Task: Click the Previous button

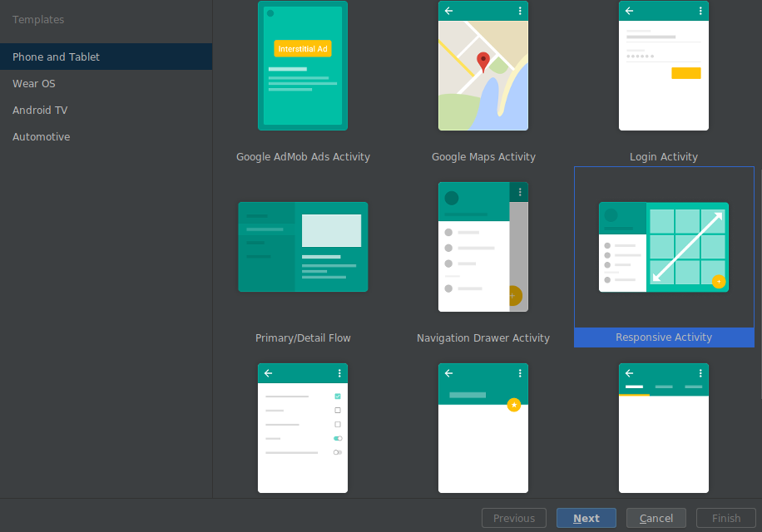Action: [x=513, y=517]
